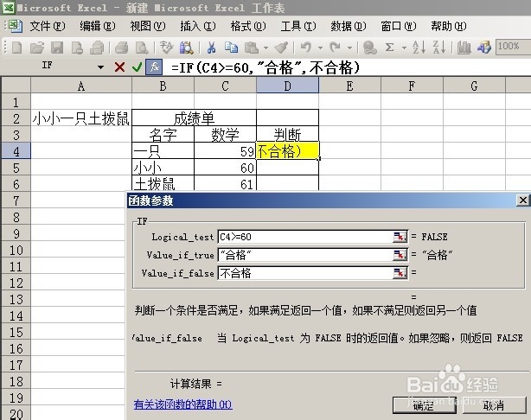Select column A header
The image size is (531, 420).
point(81,86)
